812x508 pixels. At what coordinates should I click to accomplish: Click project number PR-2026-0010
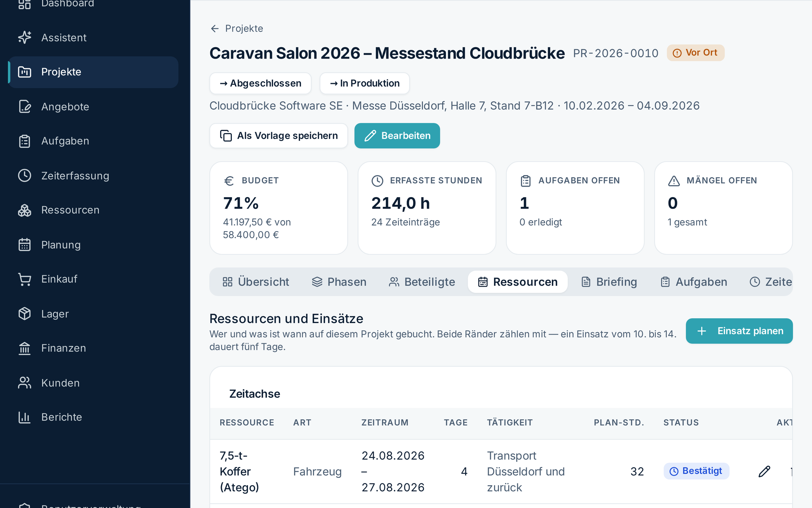616,53
